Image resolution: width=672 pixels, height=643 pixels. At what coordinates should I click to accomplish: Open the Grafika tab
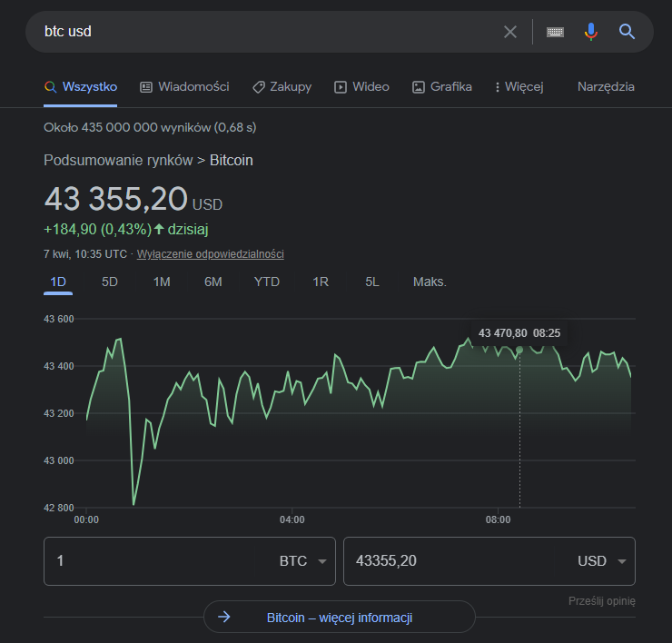(442, 87)
